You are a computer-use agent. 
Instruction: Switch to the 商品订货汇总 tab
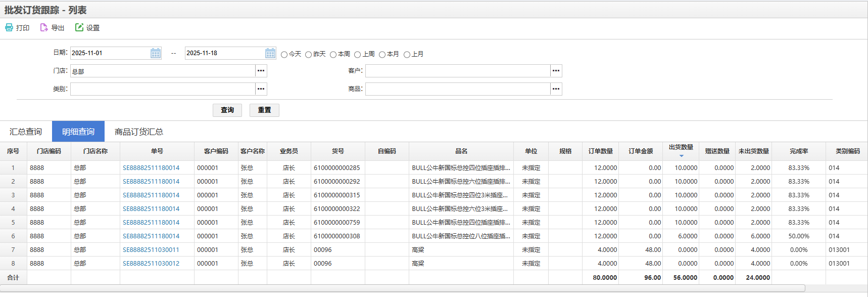[138, 132]
